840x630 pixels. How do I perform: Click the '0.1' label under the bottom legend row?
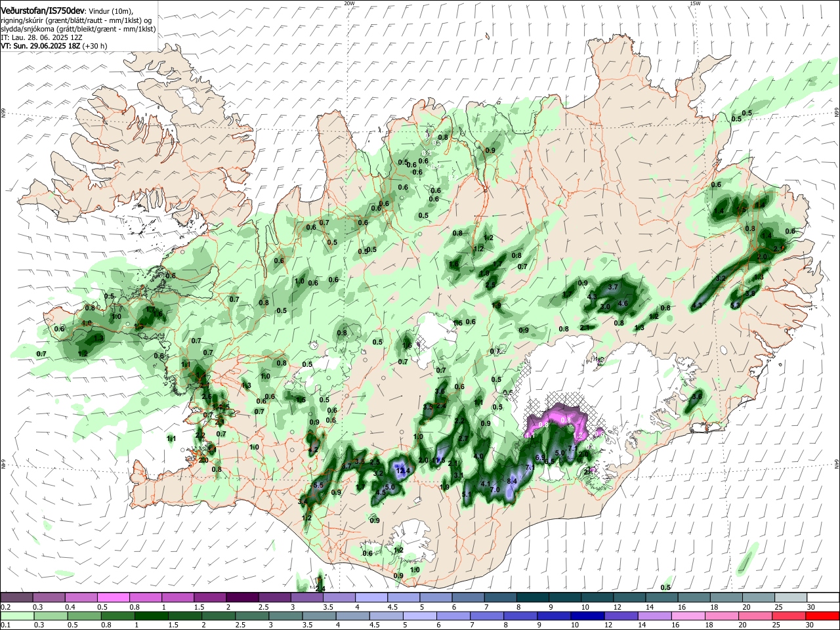point(5,625)
